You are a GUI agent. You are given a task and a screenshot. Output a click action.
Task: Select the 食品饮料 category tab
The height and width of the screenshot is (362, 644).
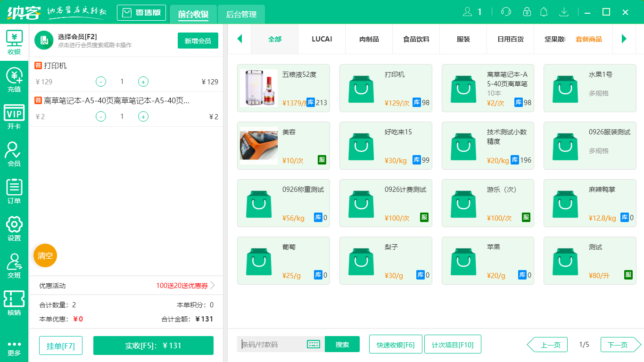pos(416,39)
